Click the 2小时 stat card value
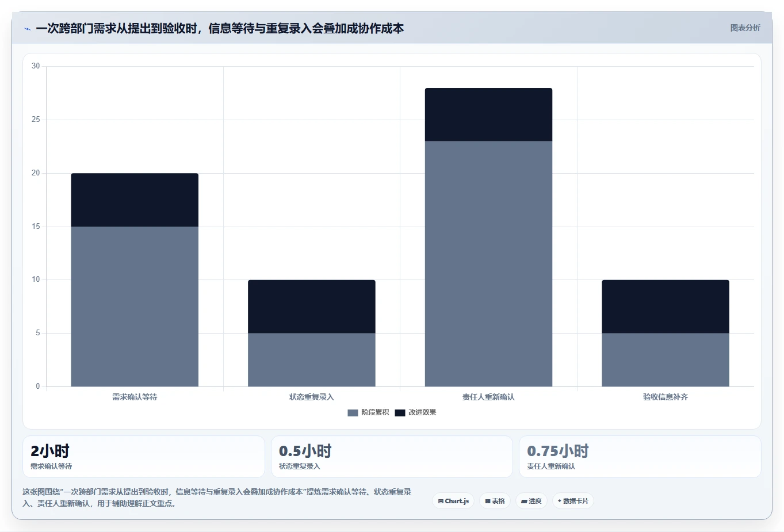784x532 pixels. click(x=50, y=451)
